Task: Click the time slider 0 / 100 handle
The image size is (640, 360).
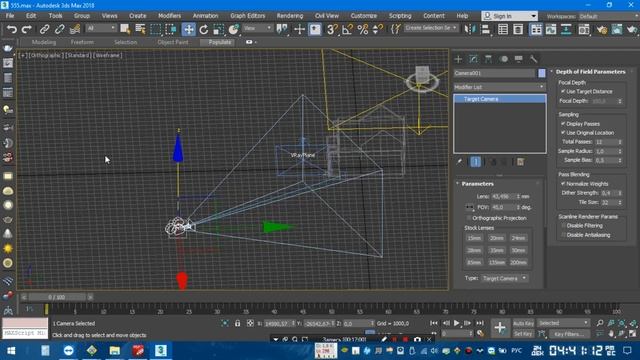Action: (56, 297)
